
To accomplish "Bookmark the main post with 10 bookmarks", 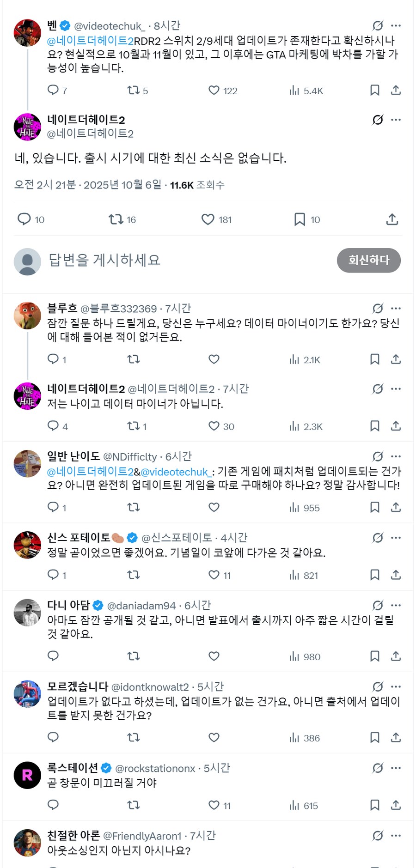I will [x=300, y=219].
